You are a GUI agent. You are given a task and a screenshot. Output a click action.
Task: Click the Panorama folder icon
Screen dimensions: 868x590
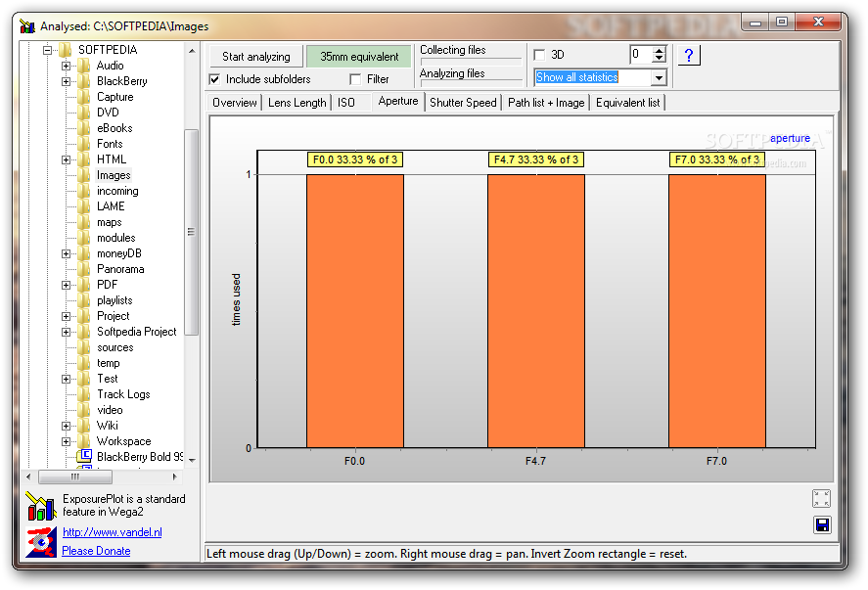(84, 269)
